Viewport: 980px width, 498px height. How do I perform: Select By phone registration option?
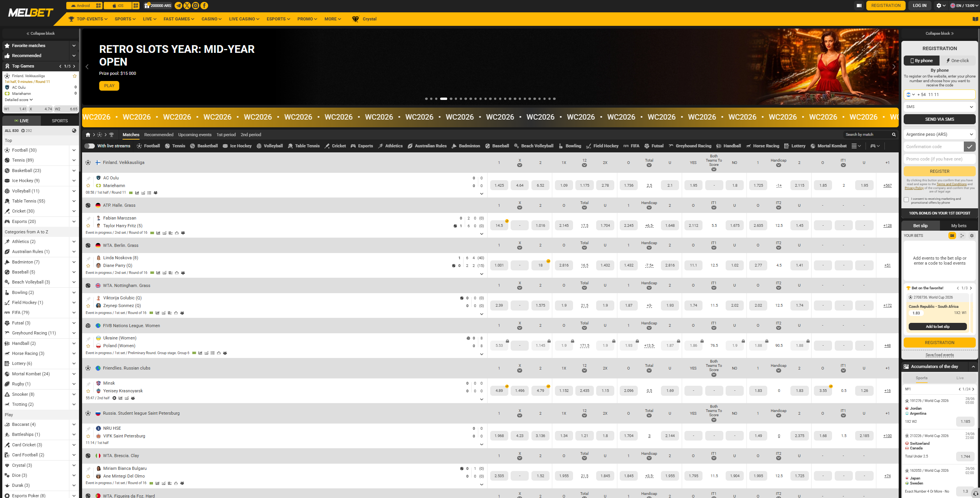(921, 61)
